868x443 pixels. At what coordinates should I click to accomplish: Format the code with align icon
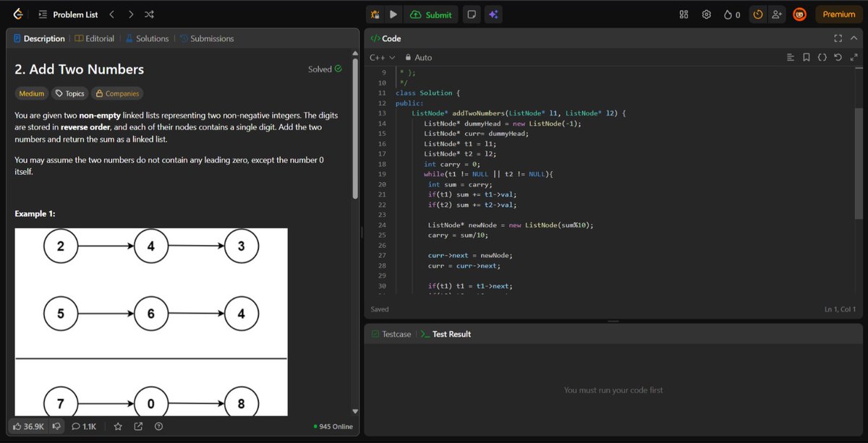[x=791, y=57]
